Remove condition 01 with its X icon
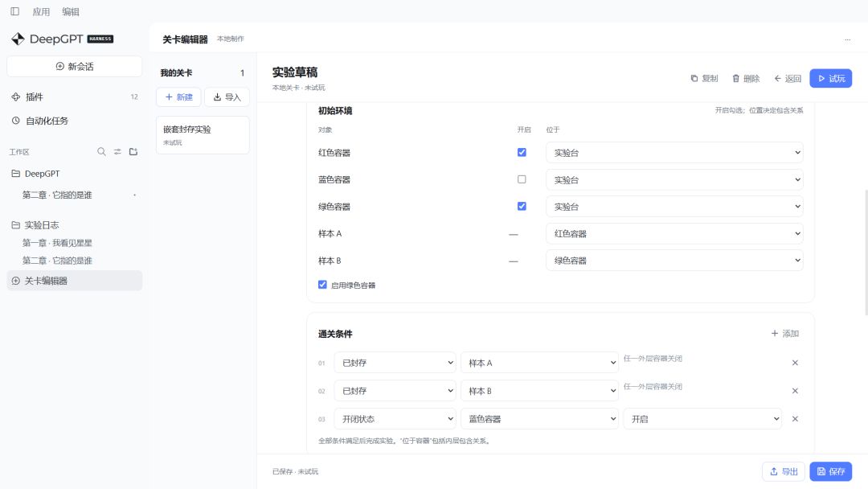This screenshot has height=489, width=868. [795, 363]
